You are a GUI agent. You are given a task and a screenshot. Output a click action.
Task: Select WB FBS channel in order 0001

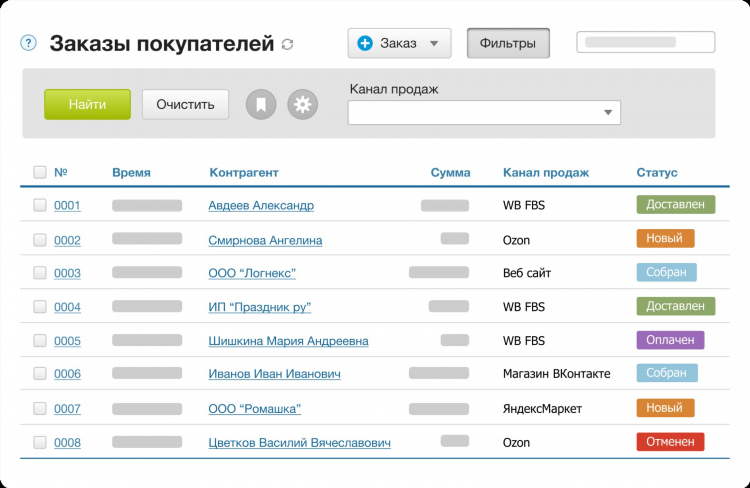tap(524, 205)
